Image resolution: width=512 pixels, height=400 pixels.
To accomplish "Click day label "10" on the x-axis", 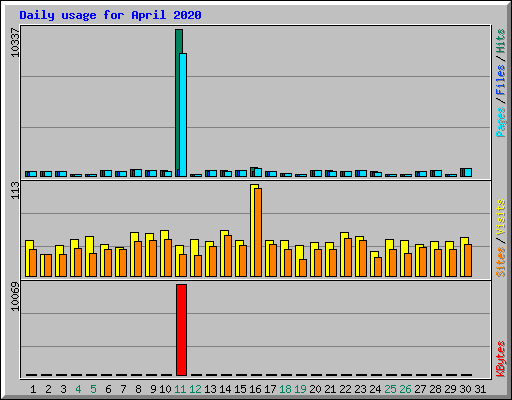I will [x=165, y=389].
